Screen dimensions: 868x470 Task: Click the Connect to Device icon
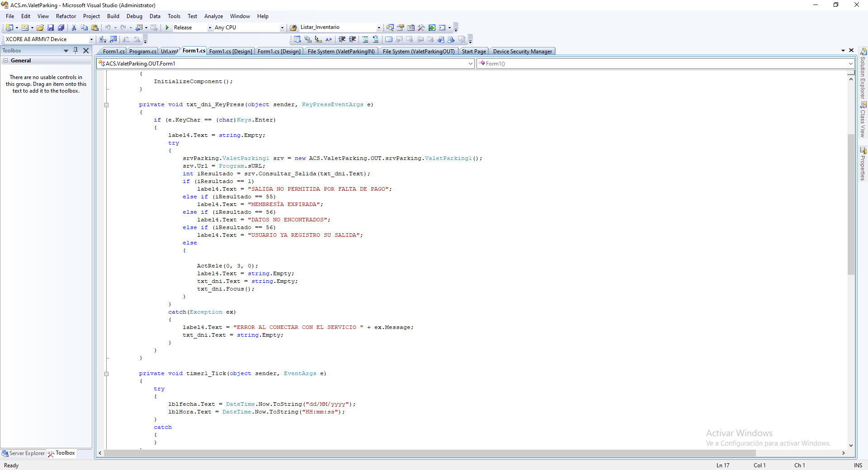pyautogui.click(x=103, y=39)
